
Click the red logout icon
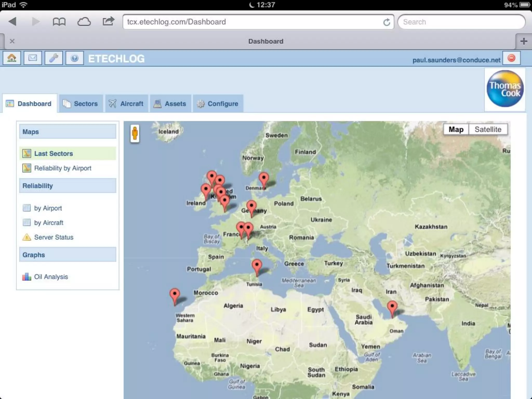(511, 58)
